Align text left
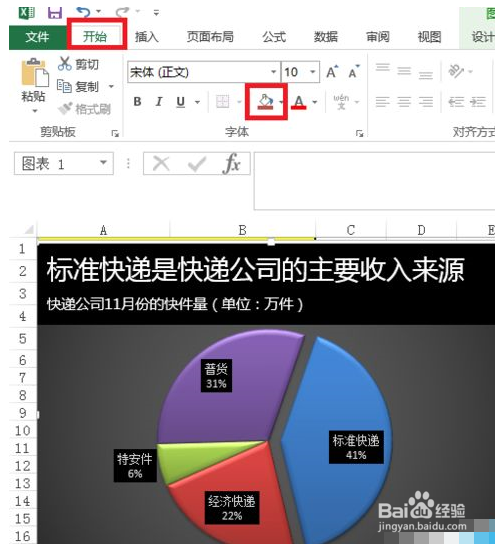495x544 pixels. click(x=383, y=102)
